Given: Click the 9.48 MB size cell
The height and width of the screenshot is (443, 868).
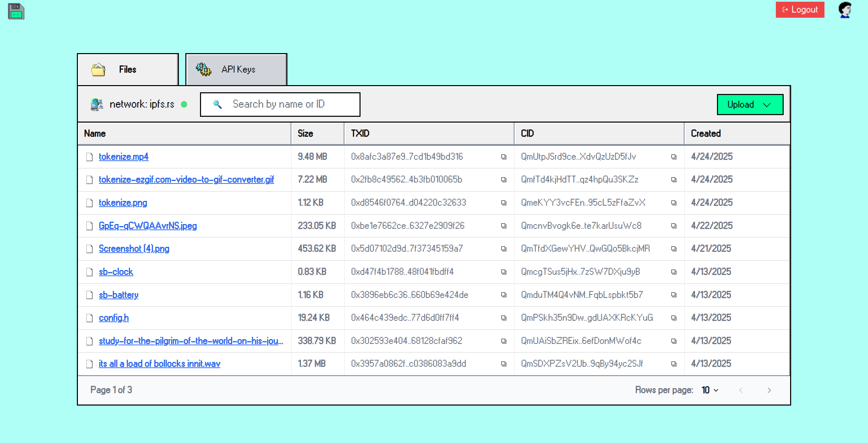Looking at the screenshot, I should 312,157.
